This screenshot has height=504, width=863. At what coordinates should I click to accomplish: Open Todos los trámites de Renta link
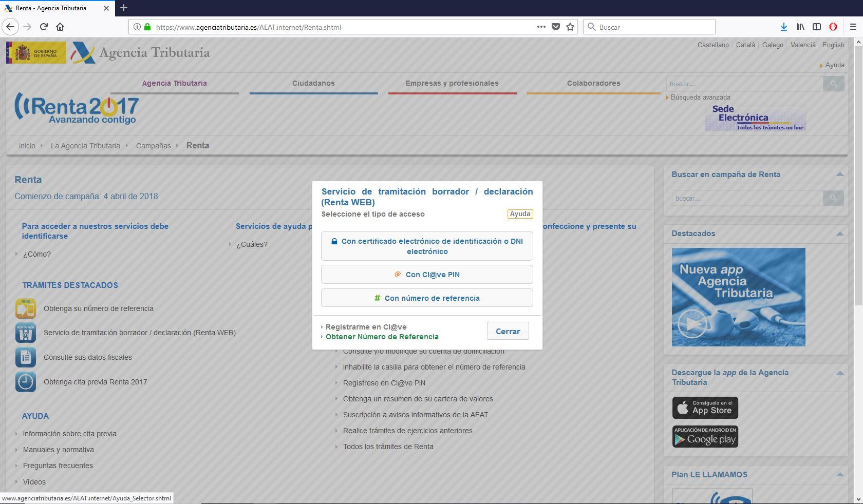(x=388, y=447)
